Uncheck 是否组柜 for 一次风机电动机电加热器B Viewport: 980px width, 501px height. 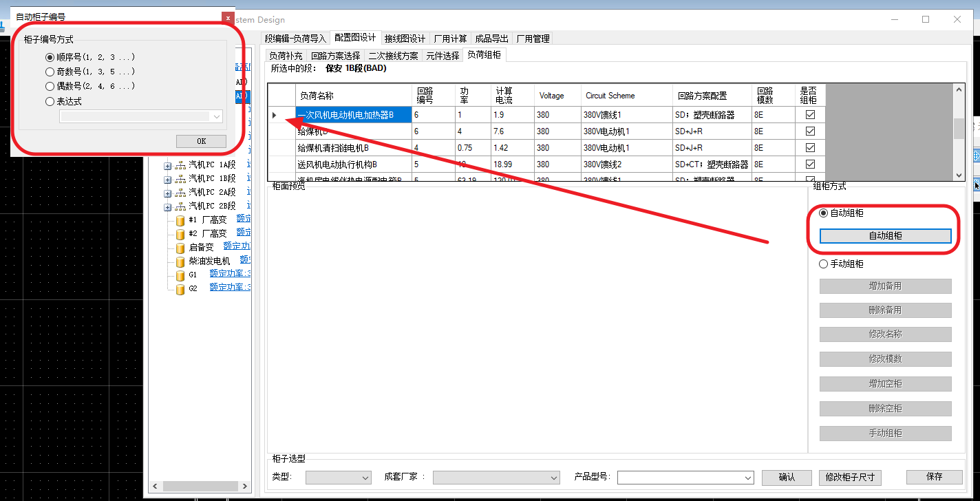coord(810,115)
